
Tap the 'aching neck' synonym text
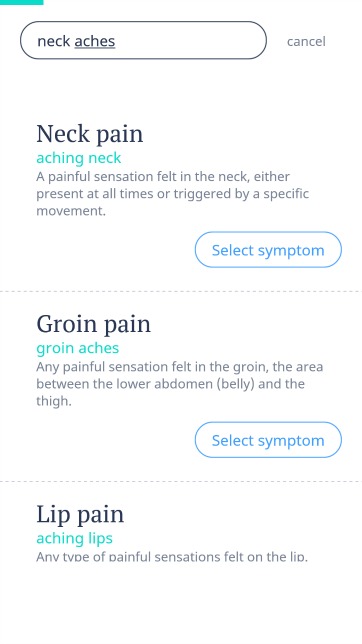point(78,158)
